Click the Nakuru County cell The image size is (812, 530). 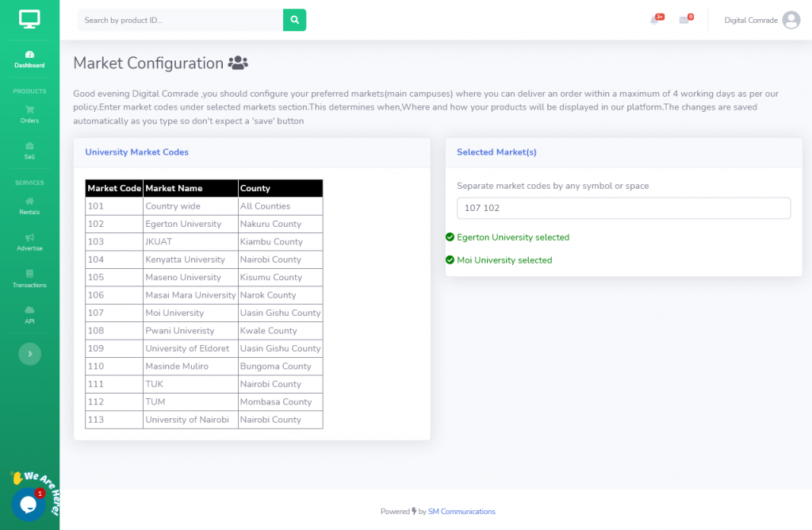[281, 224]
